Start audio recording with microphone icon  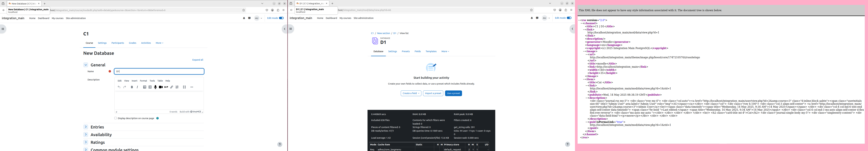click(x=155, y=87)
